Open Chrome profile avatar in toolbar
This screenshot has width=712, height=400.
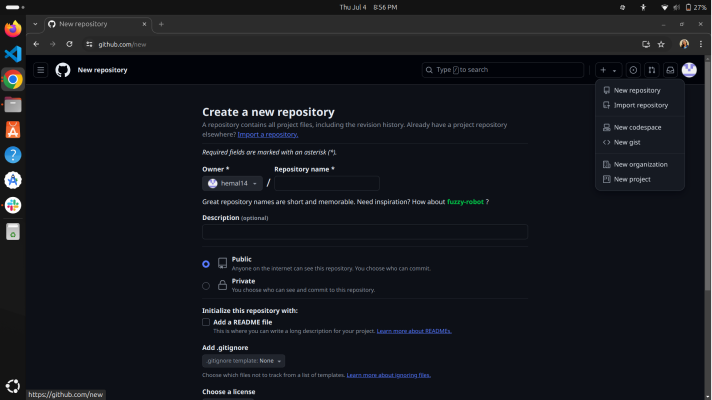coord(684,44)
